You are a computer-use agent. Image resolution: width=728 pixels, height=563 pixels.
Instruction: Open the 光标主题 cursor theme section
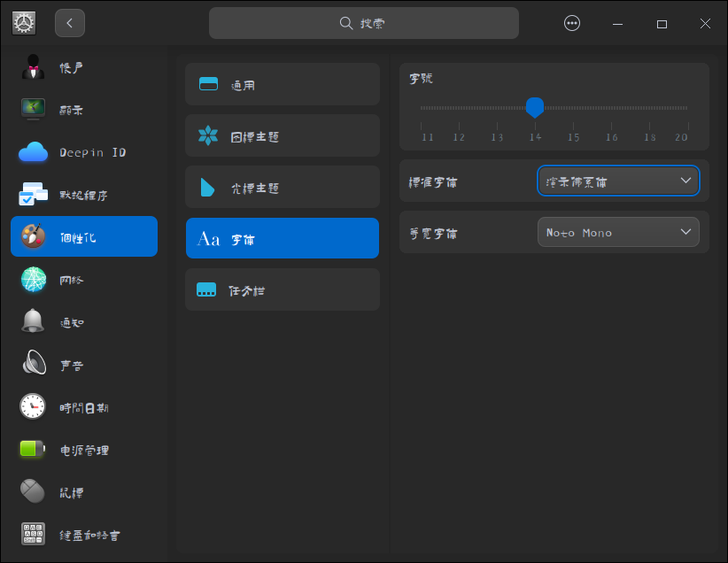click(282, 187)
